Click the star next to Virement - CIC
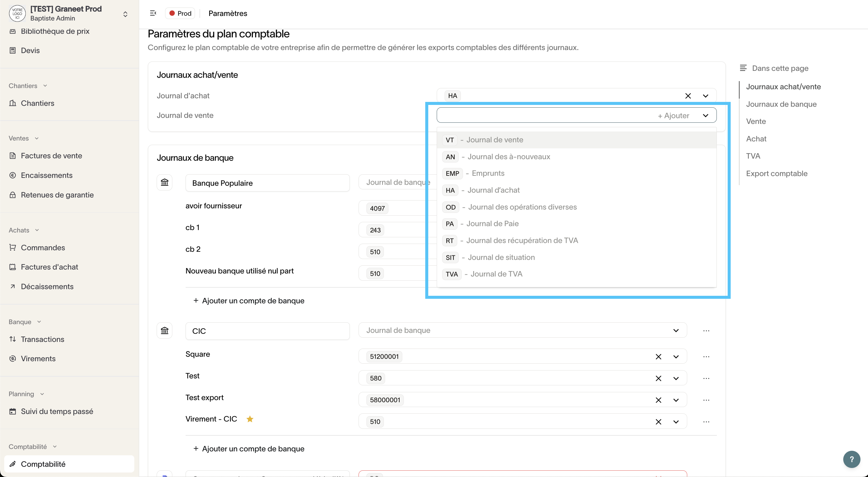 pos(250,419)
